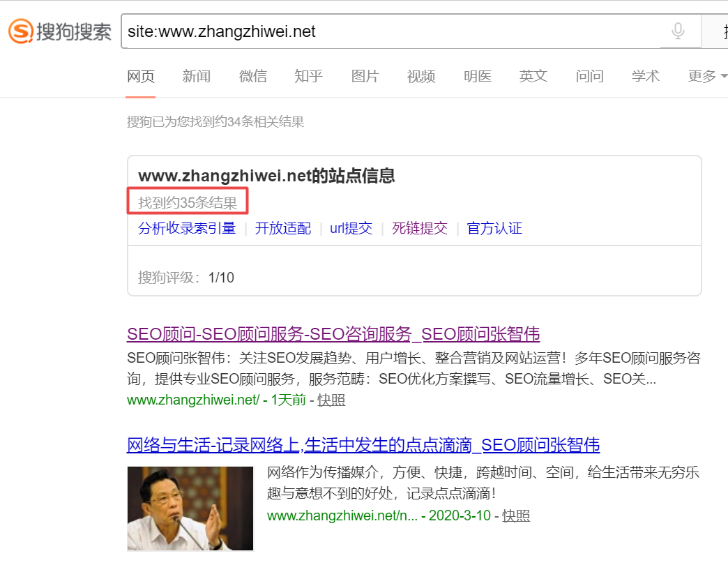Open the url提交 link
The width and height of the screenshot is (728, 565).
click(351, 228)
